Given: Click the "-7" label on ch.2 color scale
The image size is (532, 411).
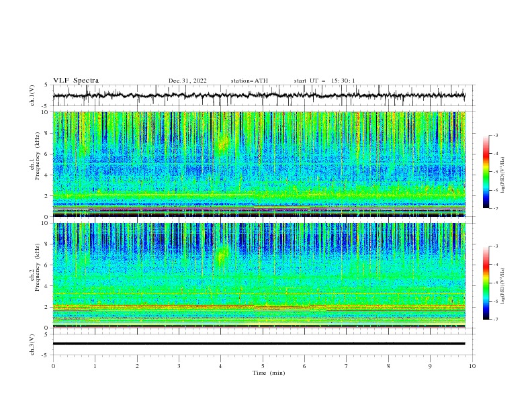Looking at the screenshot, I should 495,320.
